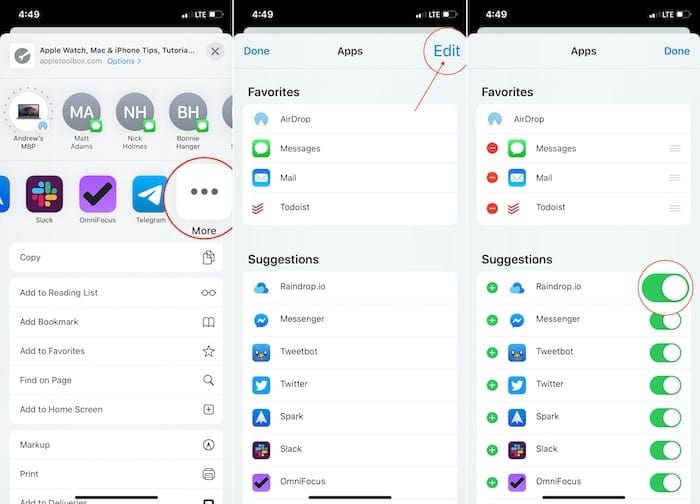The image size is (700, 504).
Task: Choose Find on Page action
Action: (116, 380)
